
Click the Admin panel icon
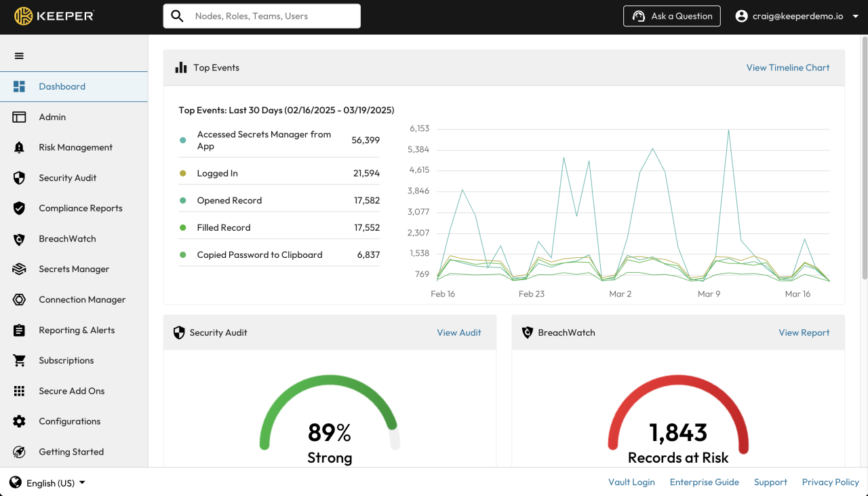click(19, 117)
